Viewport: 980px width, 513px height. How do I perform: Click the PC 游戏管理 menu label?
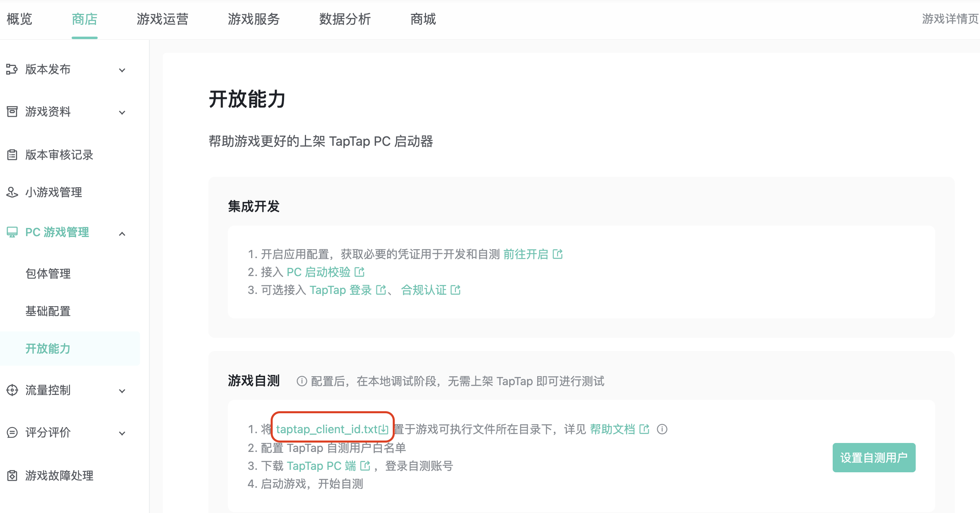point(57,232)
